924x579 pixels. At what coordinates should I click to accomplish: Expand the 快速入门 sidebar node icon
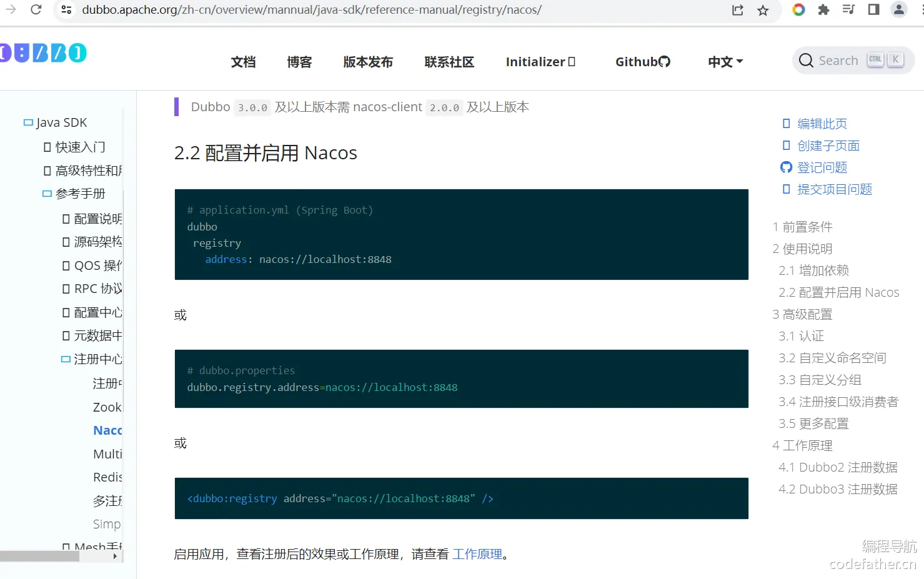tap(47, 147)
